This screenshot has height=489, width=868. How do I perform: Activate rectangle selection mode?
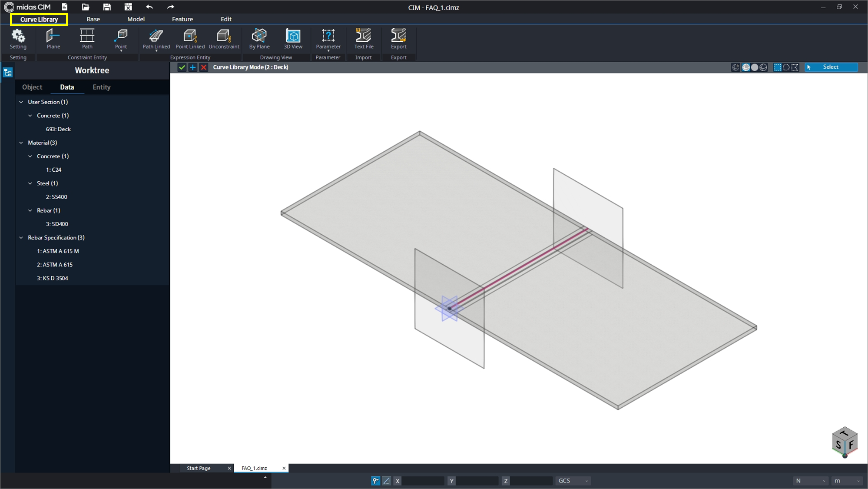click(x=778, y=67)
